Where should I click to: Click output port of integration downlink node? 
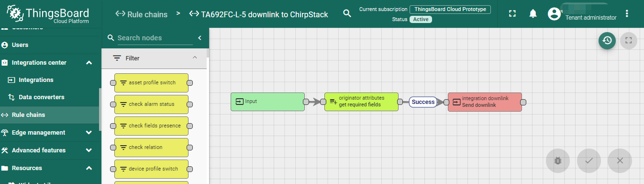click(523, 102)
